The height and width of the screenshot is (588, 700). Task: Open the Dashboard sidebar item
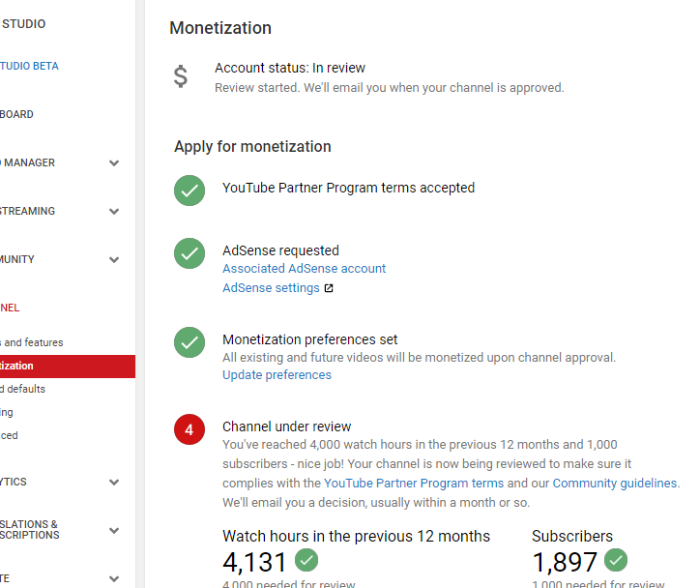pyautogui.click(x=16, y=114)
